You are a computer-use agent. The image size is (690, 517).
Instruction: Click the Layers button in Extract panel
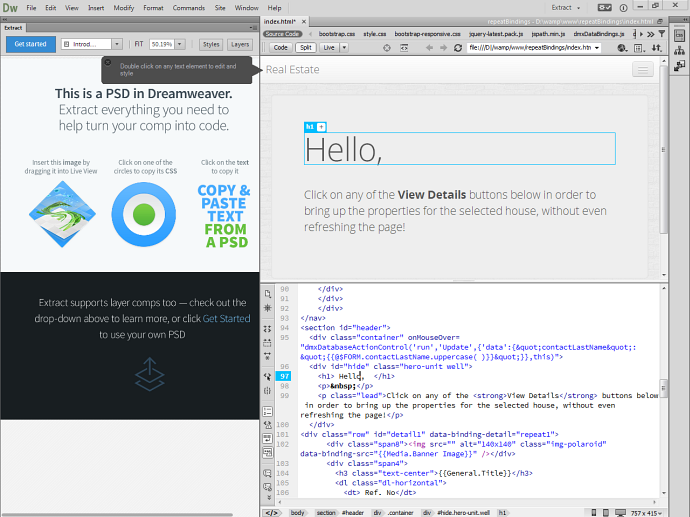(x=240, y=44)
